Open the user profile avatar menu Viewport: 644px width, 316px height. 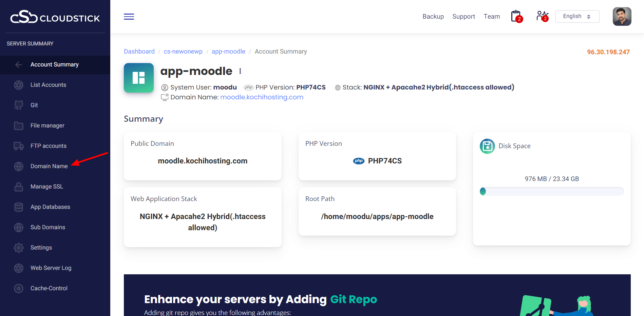coord(622,16)
